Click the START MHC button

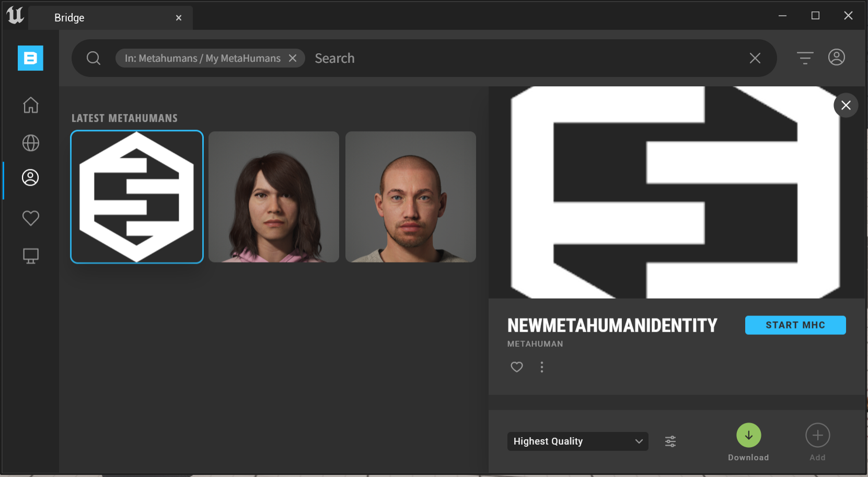[795, 325]
